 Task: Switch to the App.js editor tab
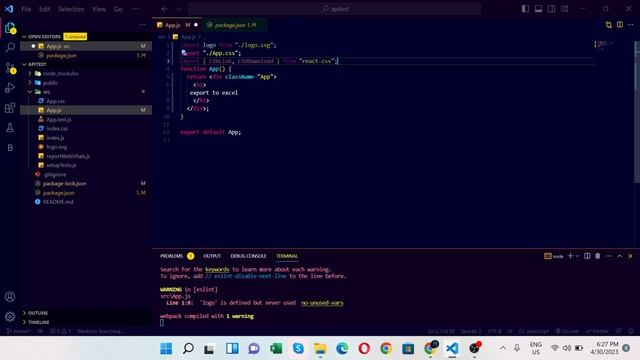177,25
